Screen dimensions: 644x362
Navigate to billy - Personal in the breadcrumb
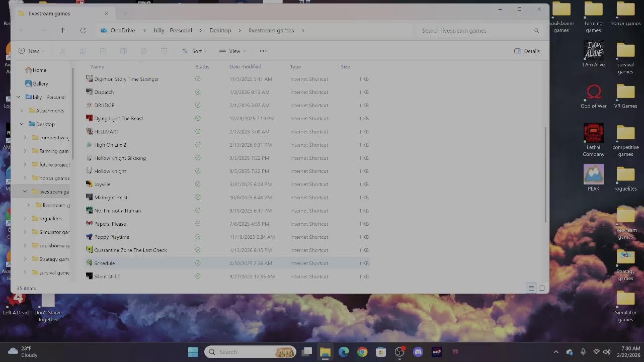[x=173, y=31]
